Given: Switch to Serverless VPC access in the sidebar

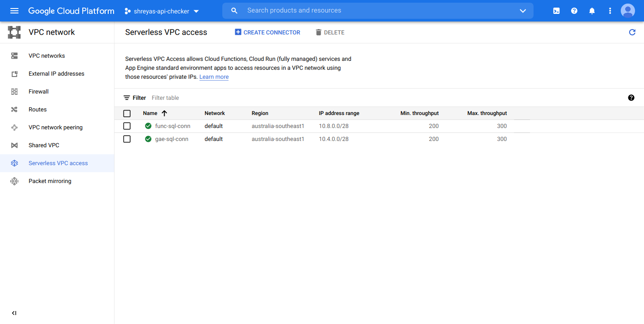Looking at the screenshot, I should coord(59,163).
